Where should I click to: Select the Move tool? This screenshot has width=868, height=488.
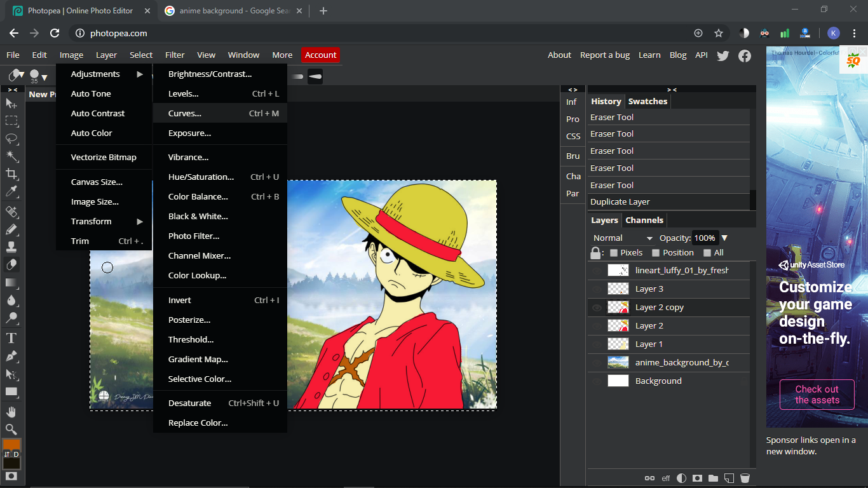coord(11,103)
